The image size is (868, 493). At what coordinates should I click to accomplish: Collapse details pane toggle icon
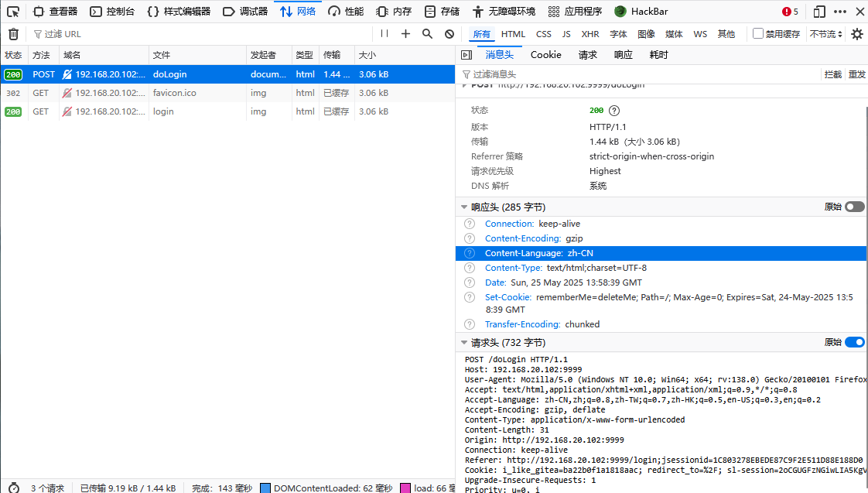coord(466,55)
